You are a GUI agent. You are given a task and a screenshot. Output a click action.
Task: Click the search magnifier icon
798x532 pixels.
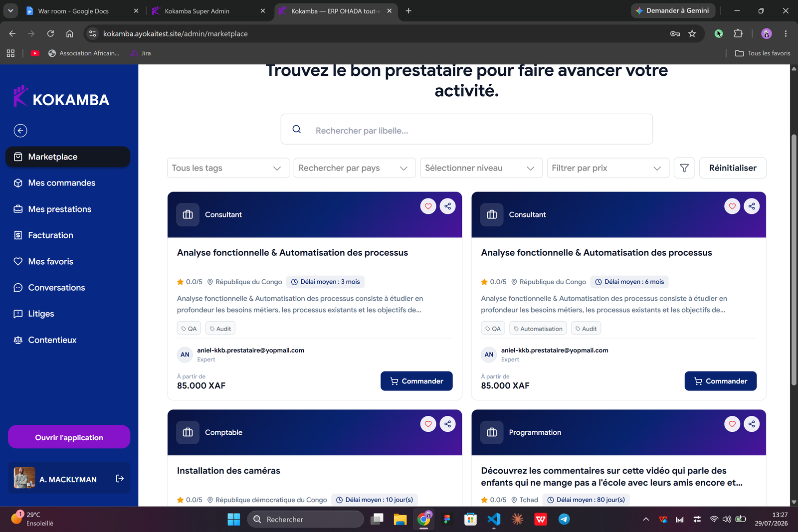click(x=297, y=130)
